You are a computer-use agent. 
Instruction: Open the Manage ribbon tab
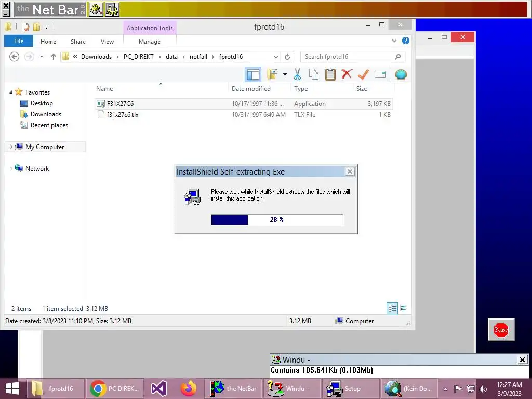coord(150,42)
